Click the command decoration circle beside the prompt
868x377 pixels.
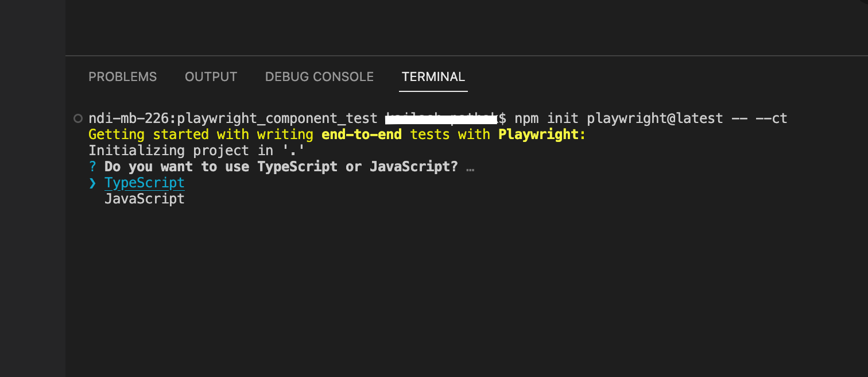pos(77,118)
